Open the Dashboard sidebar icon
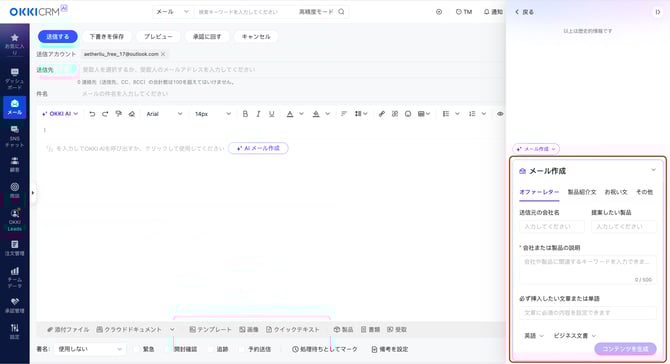The width and height of the screenshot is (670, 364). click(x=15, y=78)
